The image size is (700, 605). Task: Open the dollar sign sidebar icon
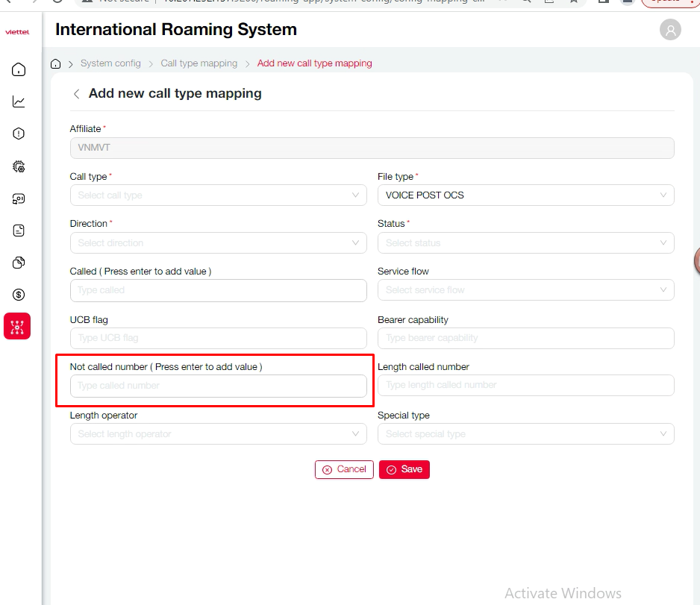19,295
